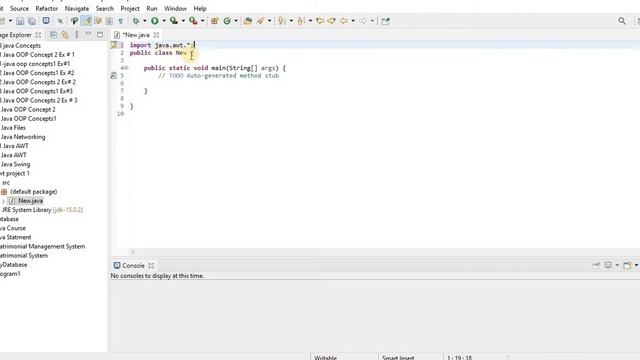
Task: Click the editor horizontal scrollbar left arrow
Action: 133,251
